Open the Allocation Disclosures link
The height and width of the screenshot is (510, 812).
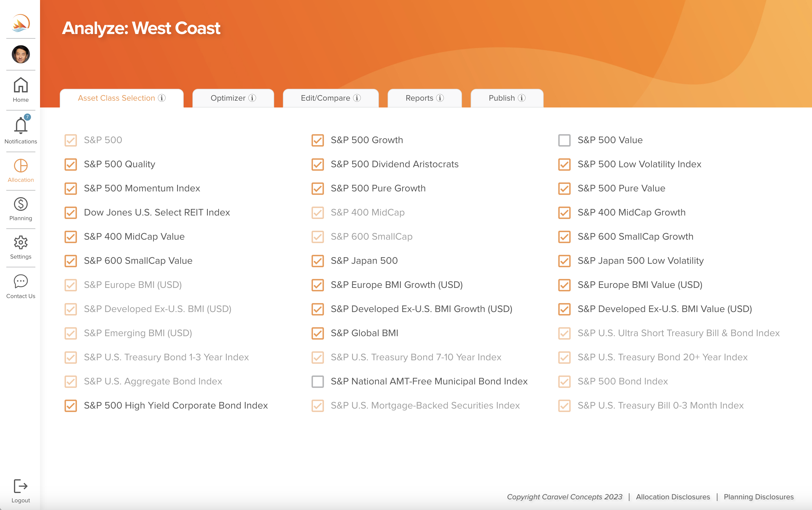click(673, 497)
